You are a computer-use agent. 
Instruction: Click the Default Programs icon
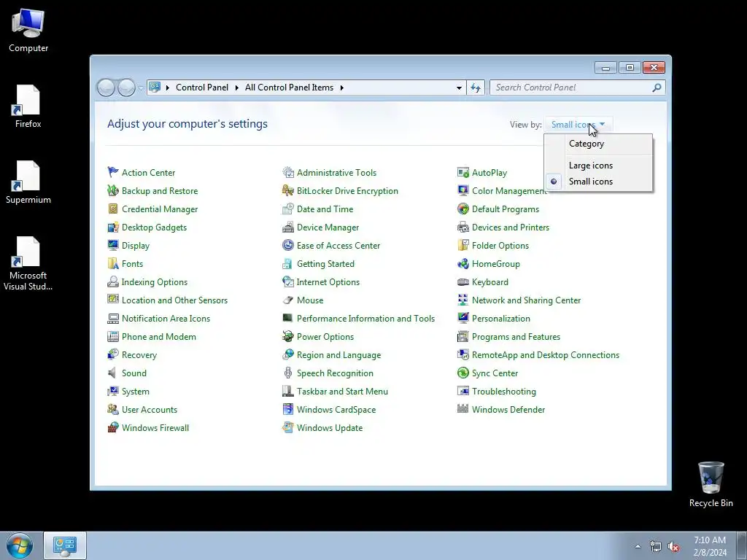[463, 209]
